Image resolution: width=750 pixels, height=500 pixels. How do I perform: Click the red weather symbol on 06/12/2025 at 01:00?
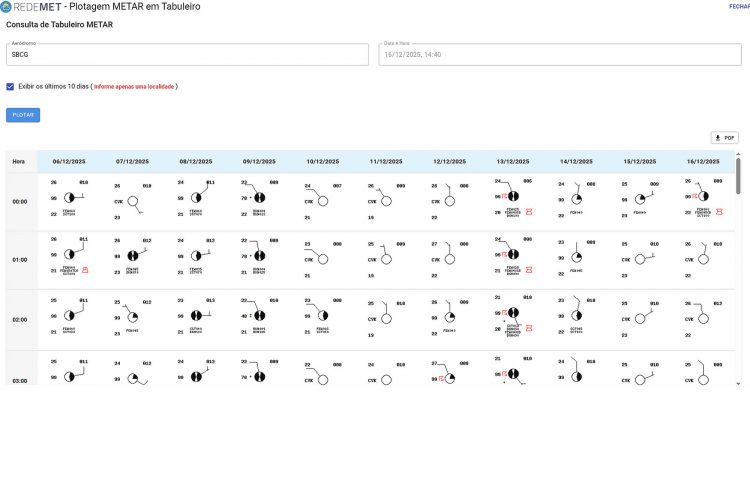85,270
